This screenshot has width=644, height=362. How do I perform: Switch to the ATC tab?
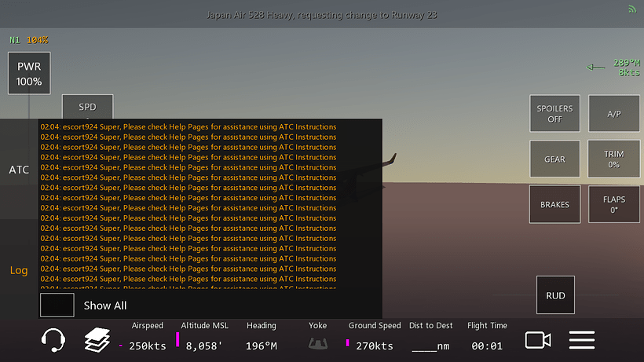tap(19, 170)
